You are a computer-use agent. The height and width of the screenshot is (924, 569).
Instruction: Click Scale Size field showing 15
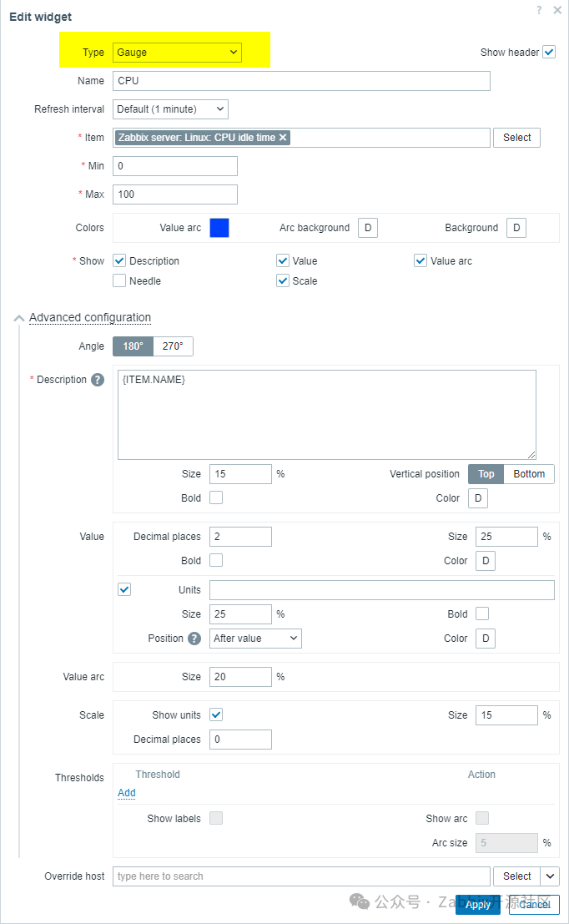[x=506, y=714]
